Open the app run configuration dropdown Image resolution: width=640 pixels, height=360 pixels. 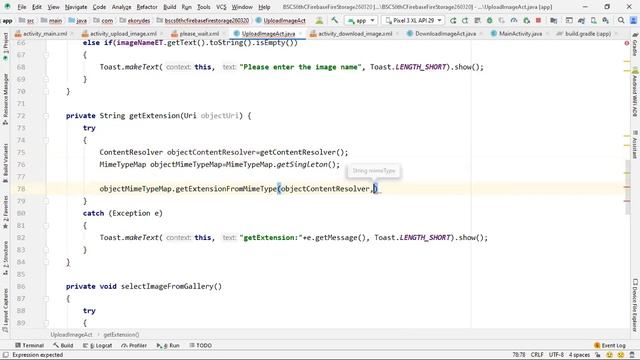click(361, 20)
